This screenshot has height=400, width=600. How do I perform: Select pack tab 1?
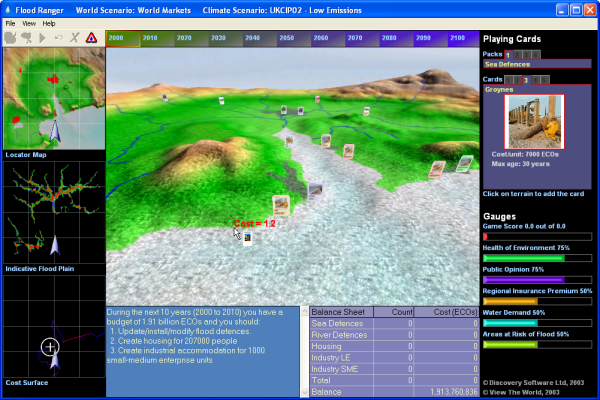[508, 55]
